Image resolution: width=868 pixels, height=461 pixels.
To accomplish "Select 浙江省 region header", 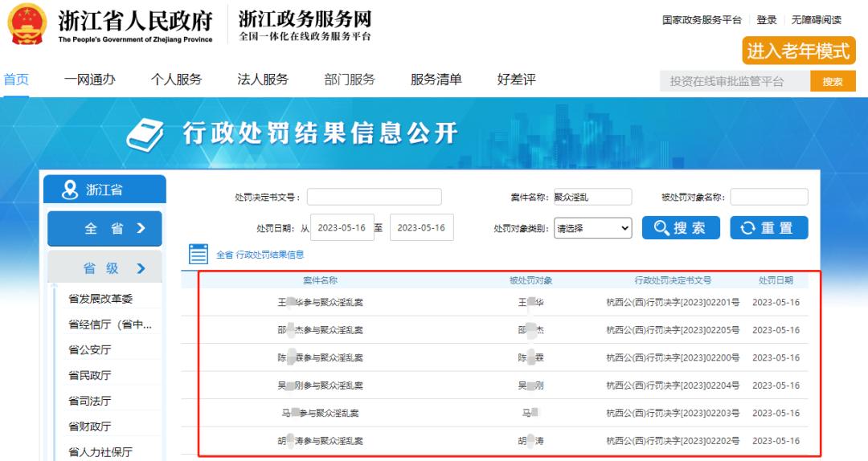I will 104,190.
